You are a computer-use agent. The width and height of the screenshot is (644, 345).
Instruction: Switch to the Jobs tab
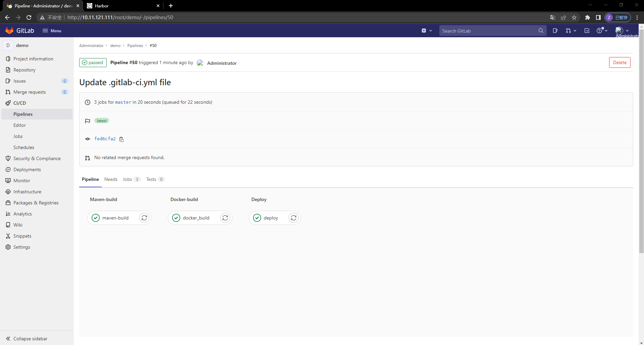131,179
